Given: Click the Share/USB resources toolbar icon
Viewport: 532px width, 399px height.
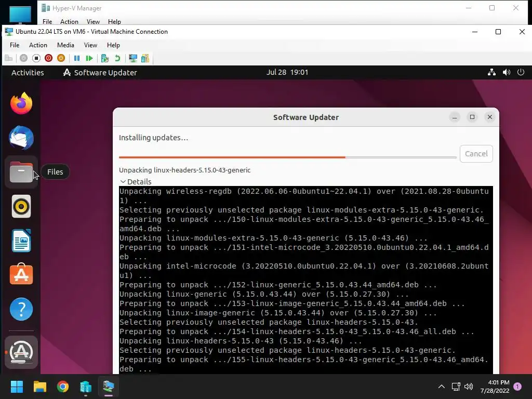Looking at the screenshot, I should click(x=145, y=58).
